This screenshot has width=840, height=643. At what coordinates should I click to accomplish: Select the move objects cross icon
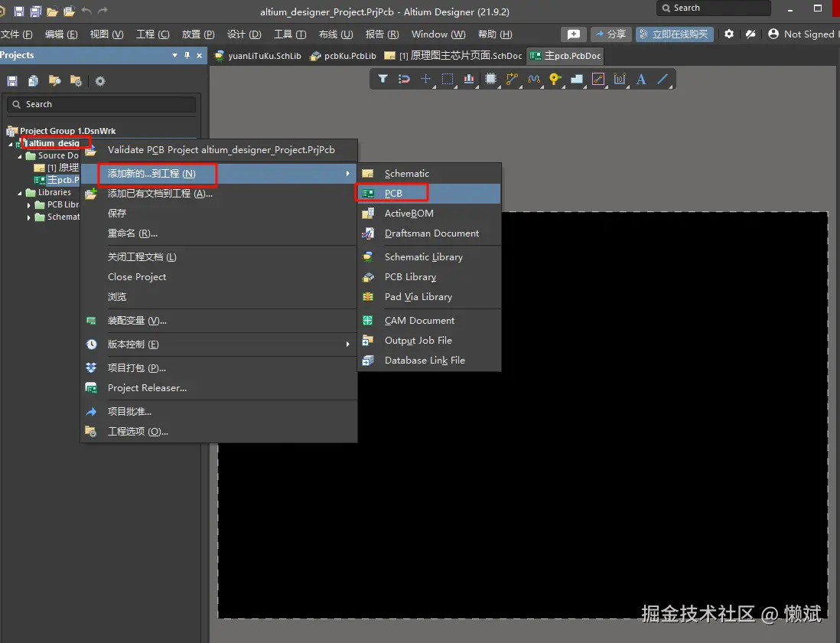click(425, 79)
